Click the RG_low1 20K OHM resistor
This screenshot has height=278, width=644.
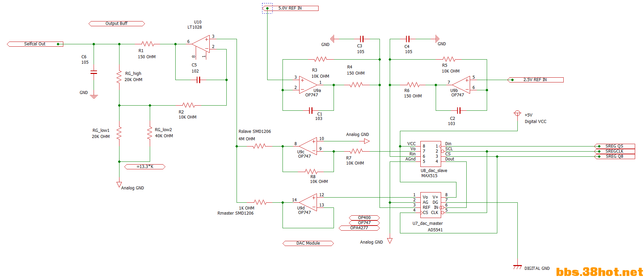click(119, 133)
